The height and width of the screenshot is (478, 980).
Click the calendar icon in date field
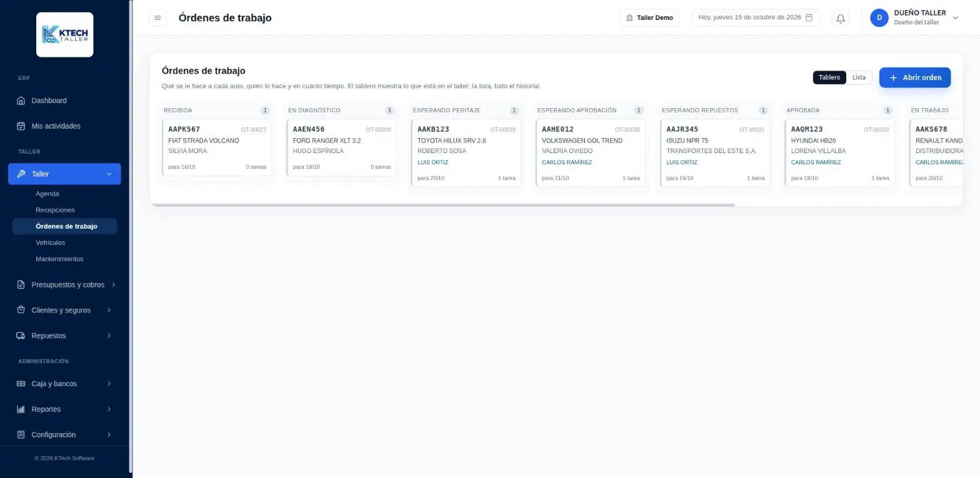[x=809, y=17]
